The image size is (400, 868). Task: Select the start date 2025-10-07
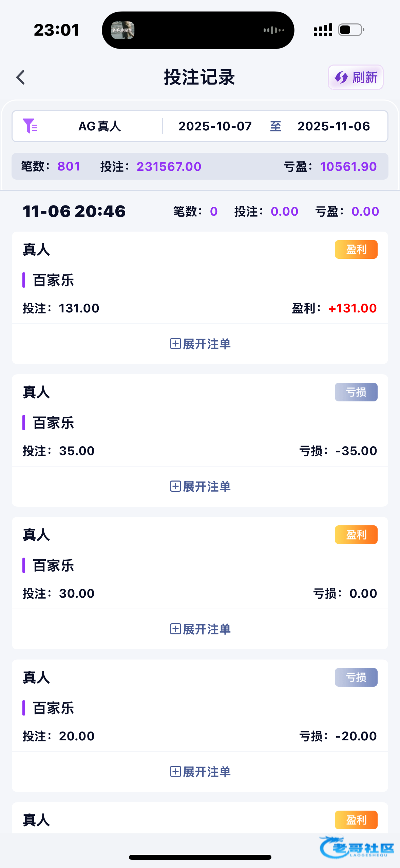pos(215,126)
